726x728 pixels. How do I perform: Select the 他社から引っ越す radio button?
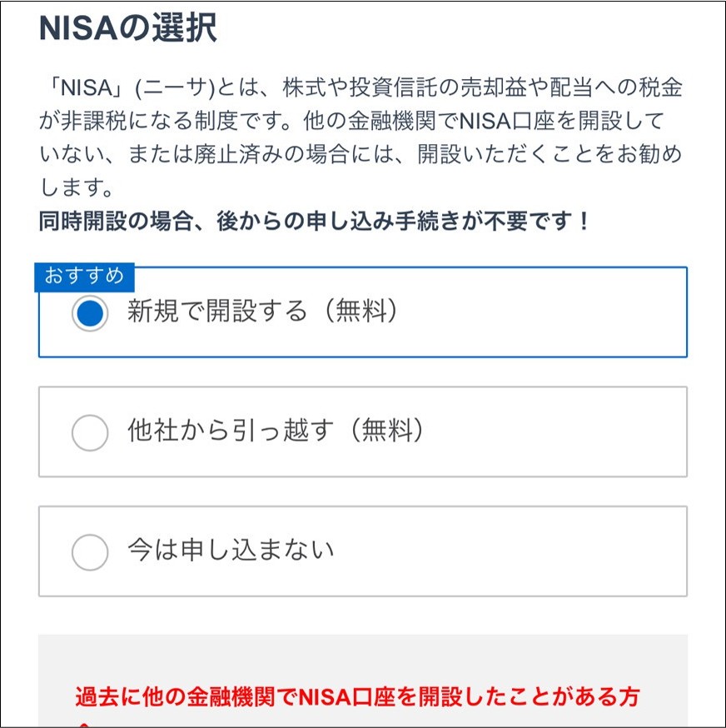[90, 433]
